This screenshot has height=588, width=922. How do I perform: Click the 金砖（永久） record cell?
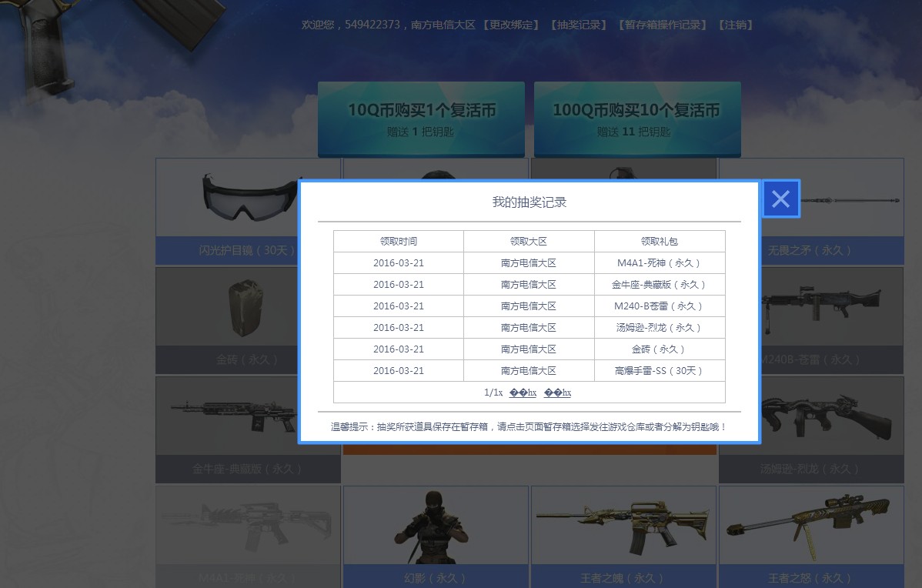tap(659, 349)
